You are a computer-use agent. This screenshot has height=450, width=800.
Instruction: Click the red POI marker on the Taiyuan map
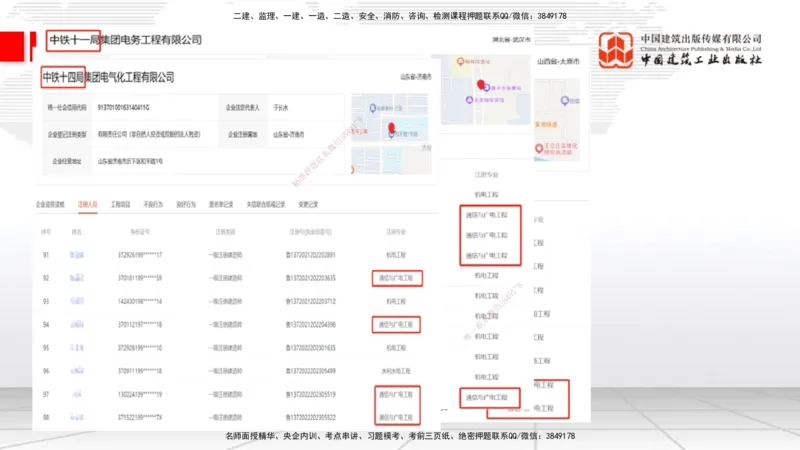539,148
